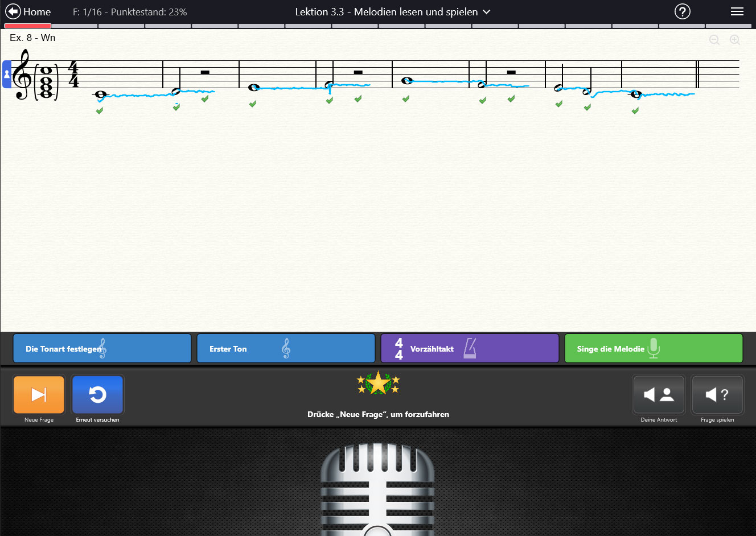Click the large studio microphone image
Image resolution: width=756 pixels, height=536 pixels.
click(x=377, y=489)
